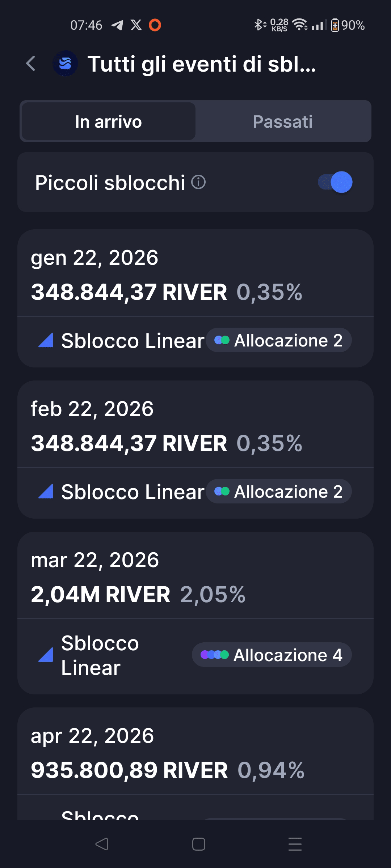Tap the RIVER token logo icon
Screen dimensions: 391x868
(66, 64)
